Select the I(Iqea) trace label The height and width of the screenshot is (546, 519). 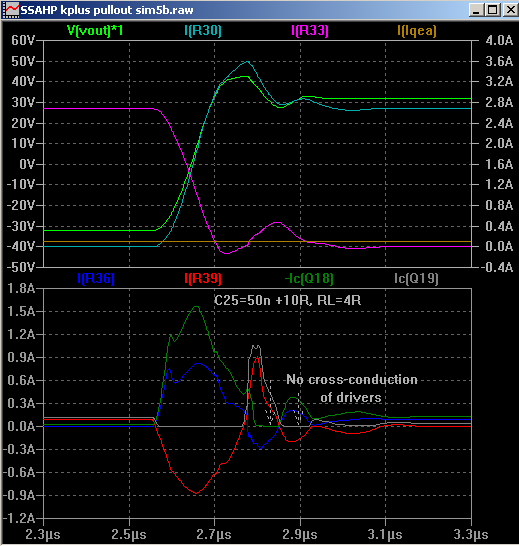[x=417, y=31]
